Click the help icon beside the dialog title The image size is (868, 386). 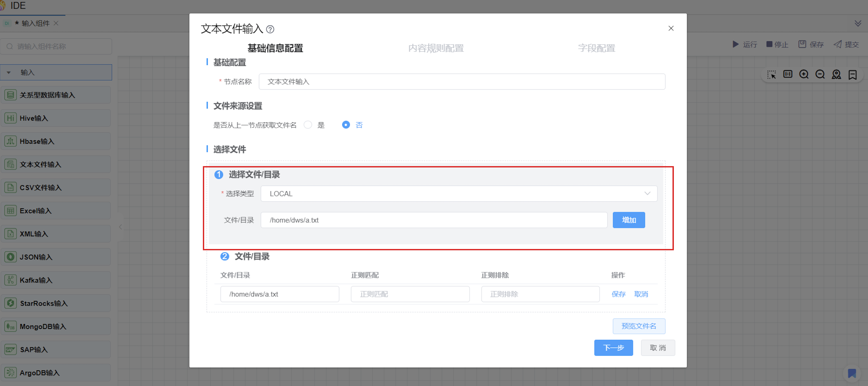click(270, 29)
